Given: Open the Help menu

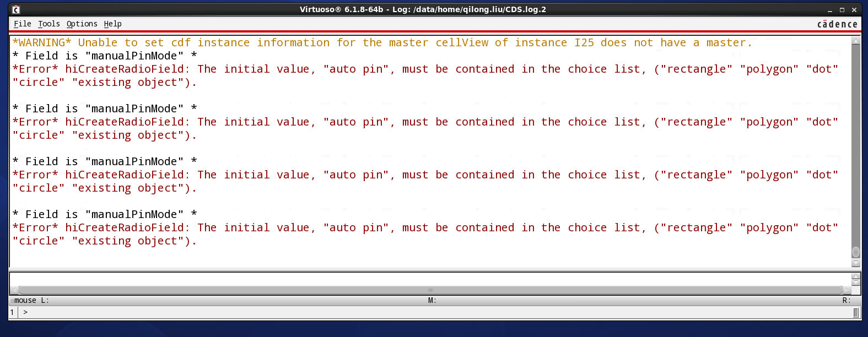Looking at the screenshot, I should [x=112, y=24].
